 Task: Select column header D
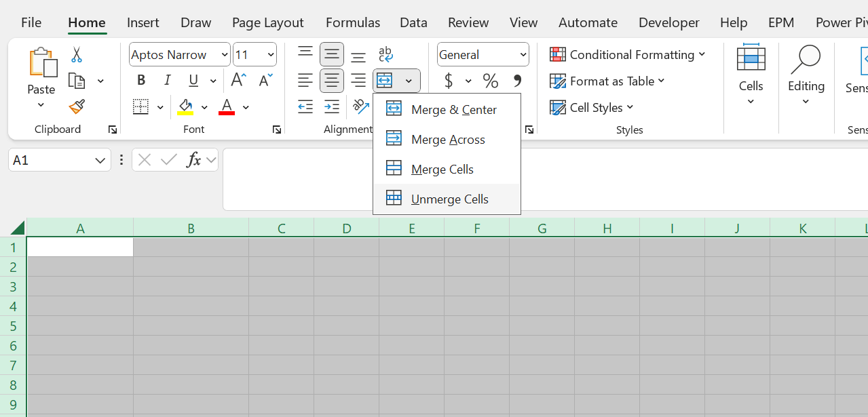point(347,229)
